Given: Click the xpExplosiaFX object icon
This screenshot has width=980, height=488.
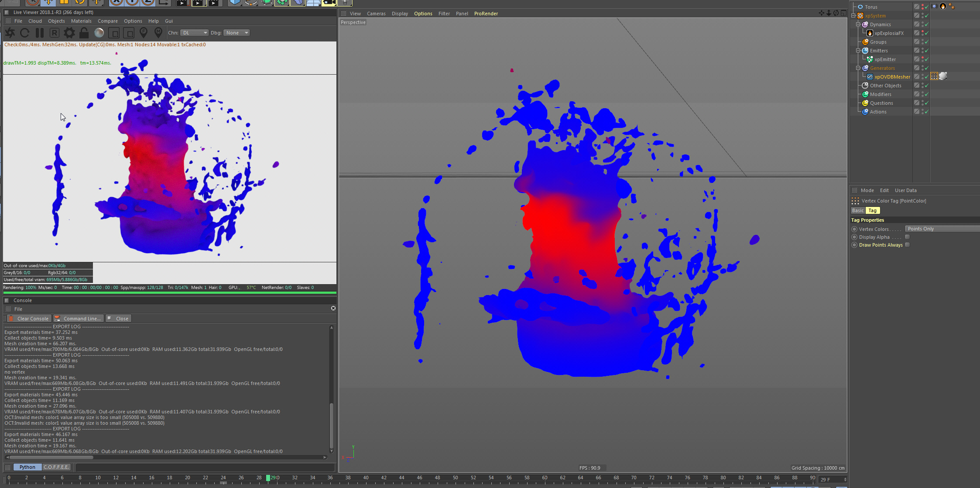Looking at the screenshot, I should point(870,33).
